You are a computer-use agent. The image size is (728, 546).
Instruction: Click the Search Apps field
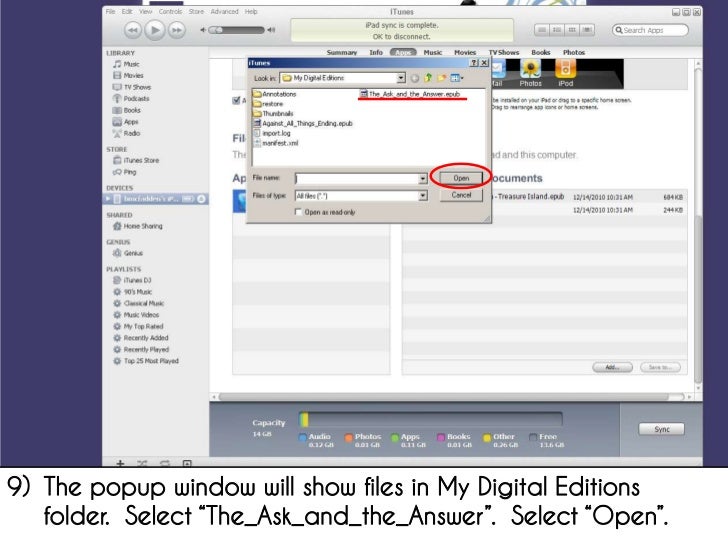[650, 30]
